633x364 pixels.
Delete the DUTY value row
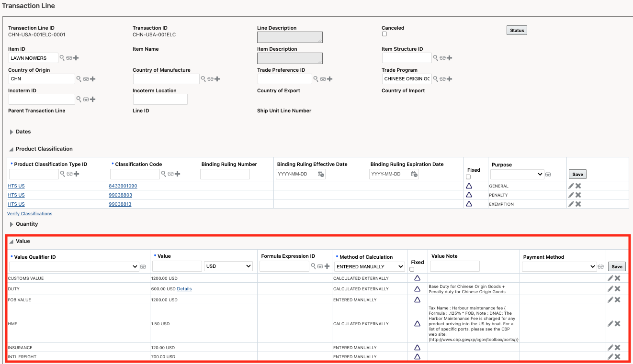click(618, 288)
